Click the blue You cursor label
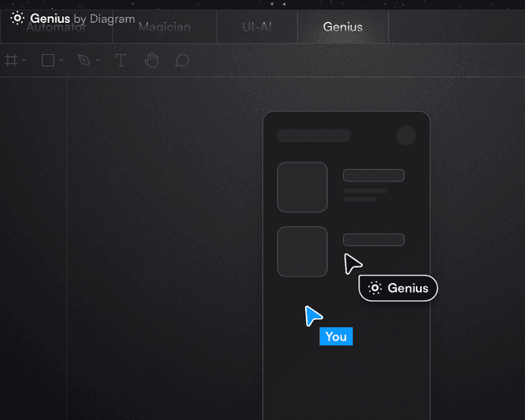Viewport: 525px width, 420px height. pos(336,336)
